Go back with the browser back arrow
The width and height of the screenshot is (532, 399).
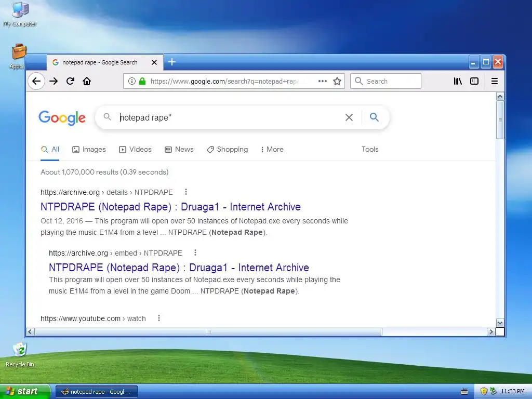36,81
